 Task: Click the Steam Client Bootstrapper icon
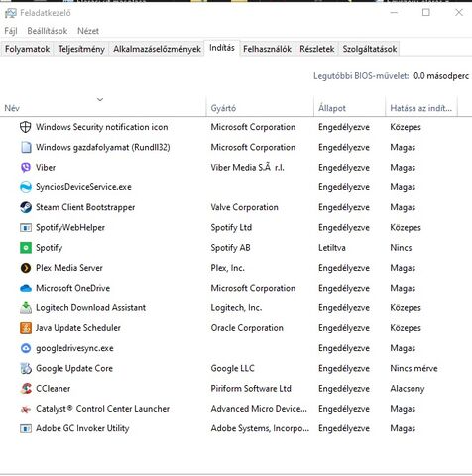click(26, 207)
